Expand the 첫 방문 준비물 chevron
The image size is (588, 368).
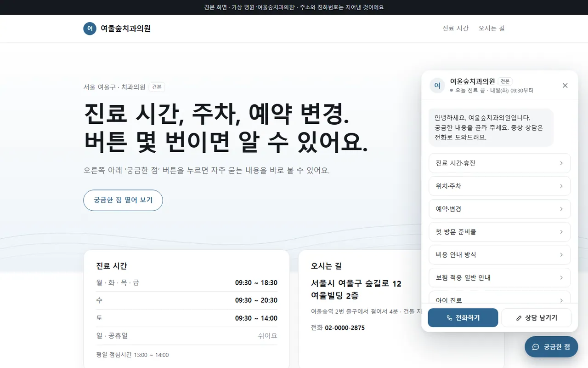(x=561, y=232)
